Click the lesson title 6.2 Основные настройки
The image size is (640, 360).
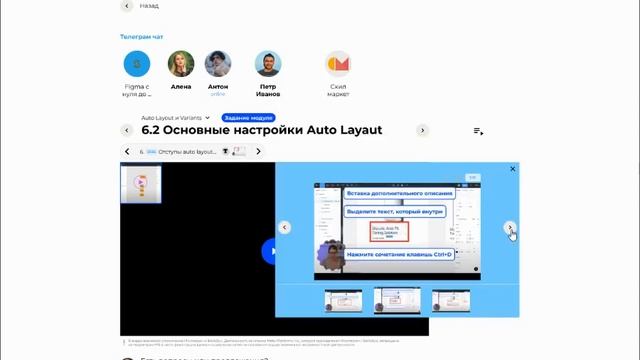coord(262,130)
